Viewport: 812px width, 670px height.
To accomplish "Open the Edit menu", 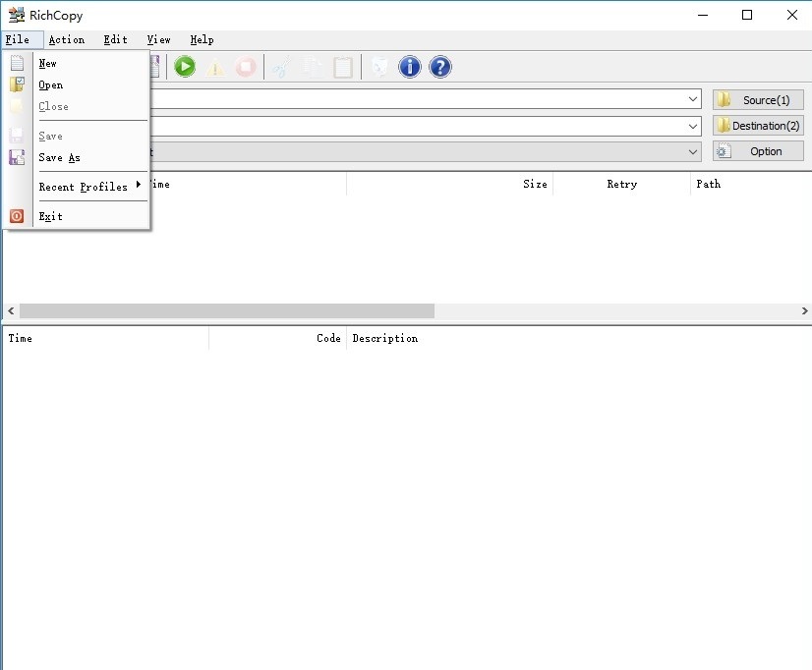I will [x=115, y=40].
